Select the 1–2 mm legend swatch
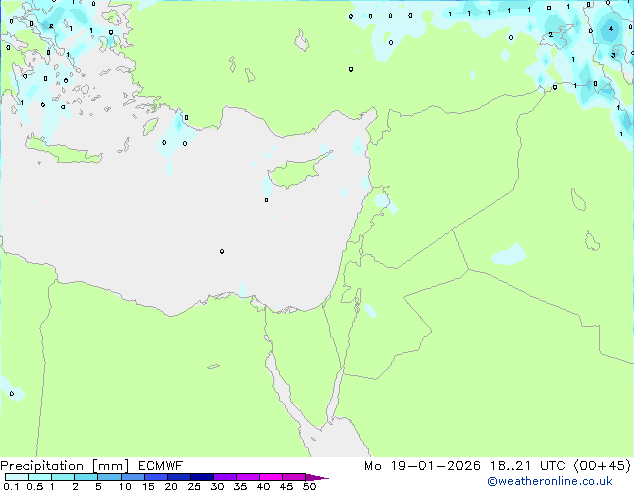This screenshot has height=490, width=634. click(63, 477)
